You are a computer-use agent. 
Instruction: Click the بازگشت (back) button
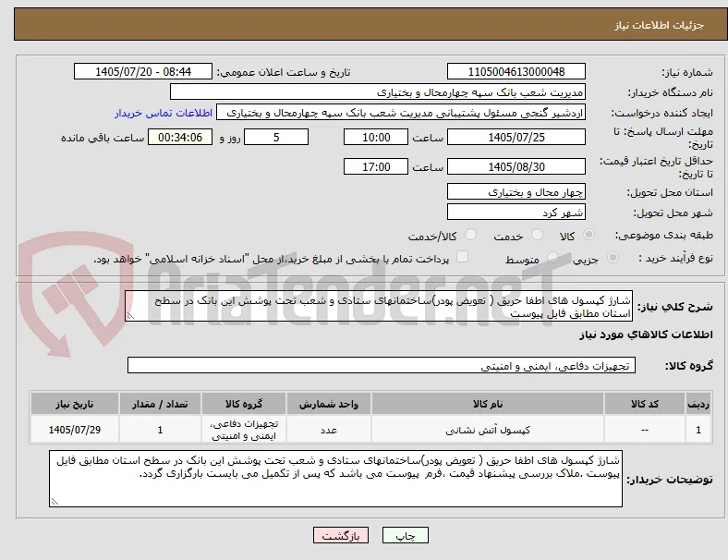340,535
